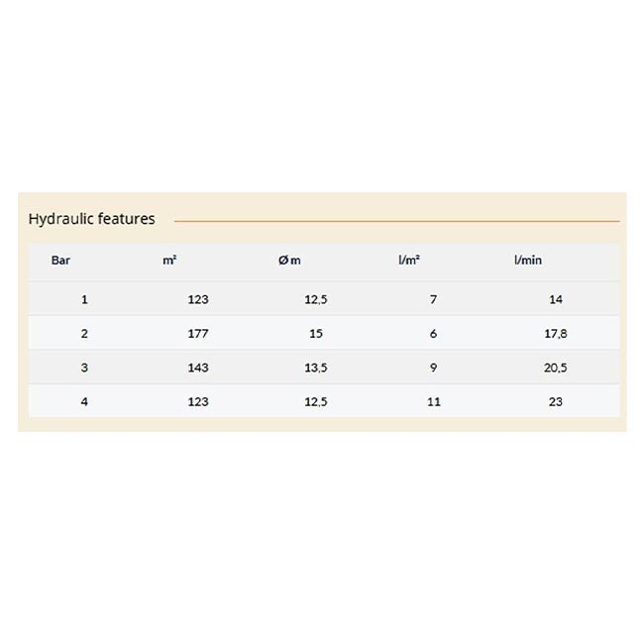This screenshot has width=644, height=644.
Task: Click the 11 value in l/m² column
Action: pyautogui.click(x=434, y=401)
